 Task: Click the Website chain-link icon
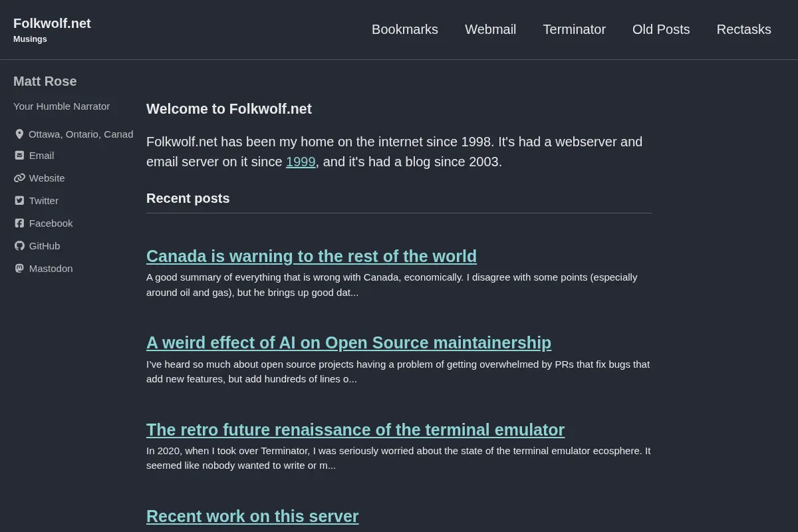[19, 178]
